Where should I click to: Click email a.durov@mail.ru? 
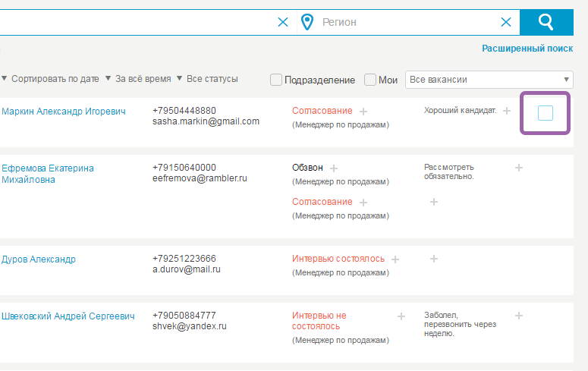[187, 269]
